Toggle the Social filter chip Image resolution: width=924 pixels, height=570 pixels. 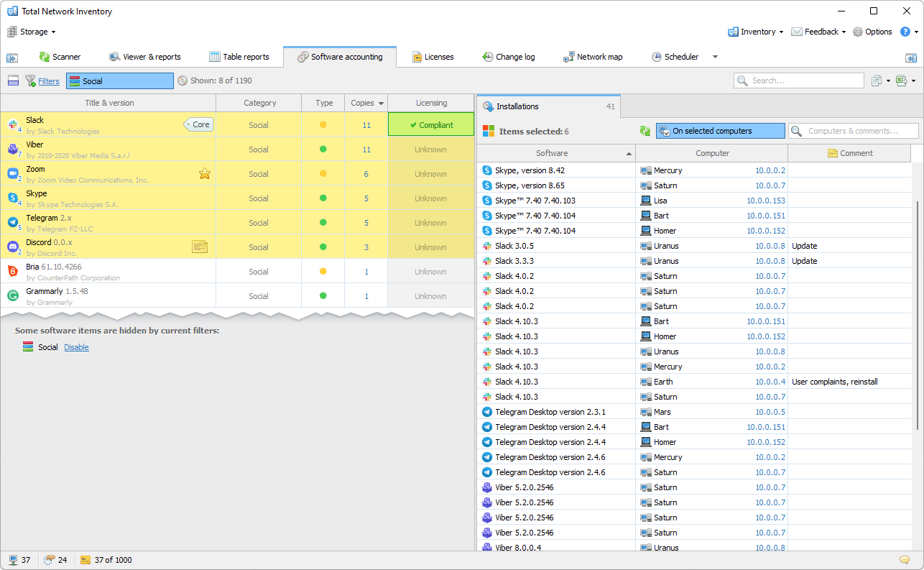119,81
